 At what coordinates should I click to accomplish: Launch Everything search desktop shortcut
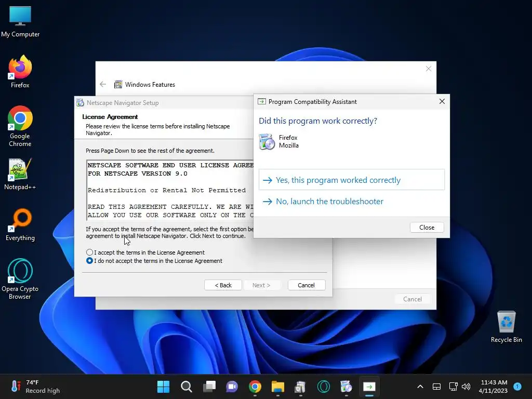coord(20,224)
